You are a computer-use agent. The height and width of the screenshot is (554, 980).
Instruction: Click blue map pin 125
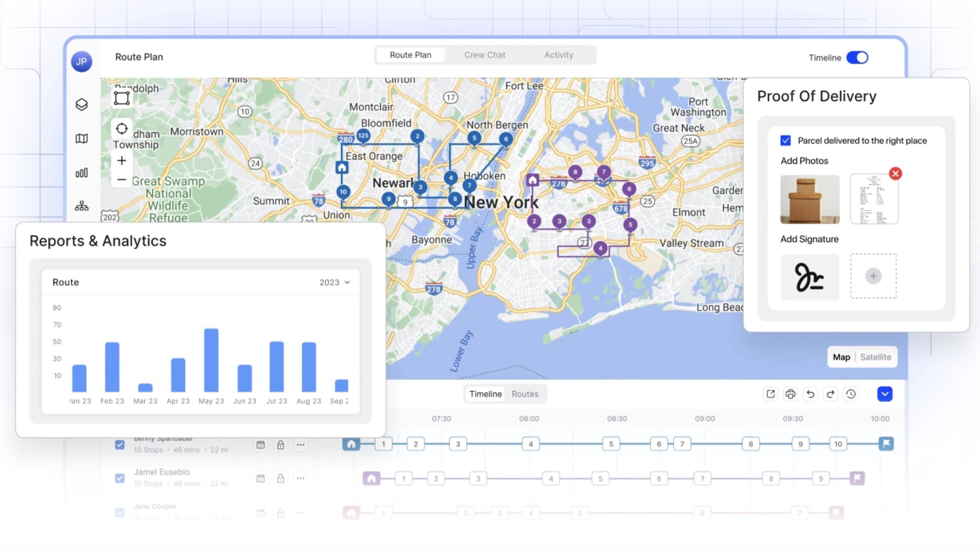coord(363,136)
